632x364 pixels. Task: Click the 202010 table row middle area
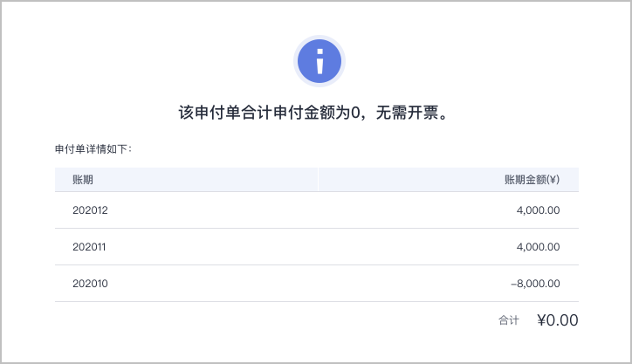click(x=317, y=284)
